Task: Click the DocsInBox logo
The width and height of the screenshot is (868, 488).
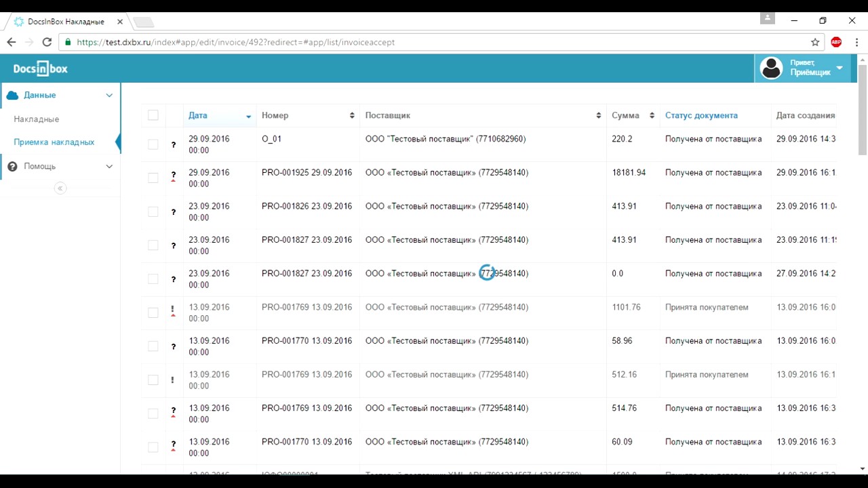Action: click(41, 69)
